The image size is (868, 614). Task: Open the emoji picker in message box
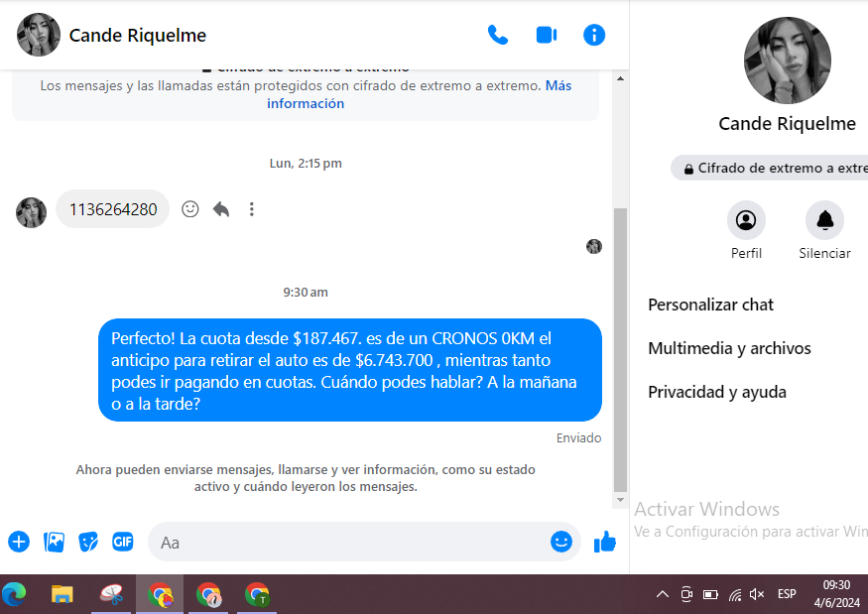[x=560, y=541]
